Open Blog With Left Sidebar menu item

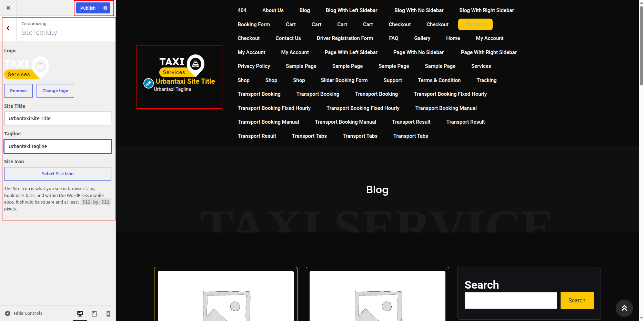click(x=351, y=10)
